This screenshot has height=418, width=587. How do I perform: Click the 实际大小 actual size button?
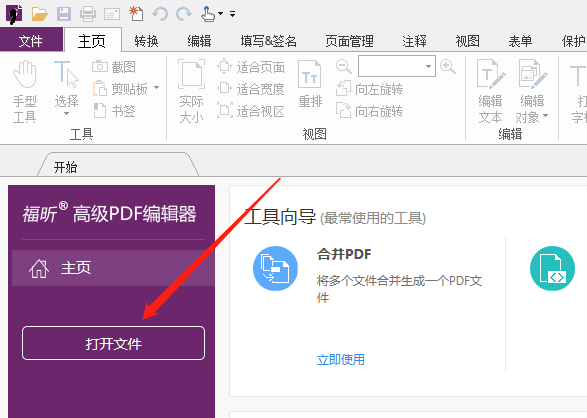[191, 92]
